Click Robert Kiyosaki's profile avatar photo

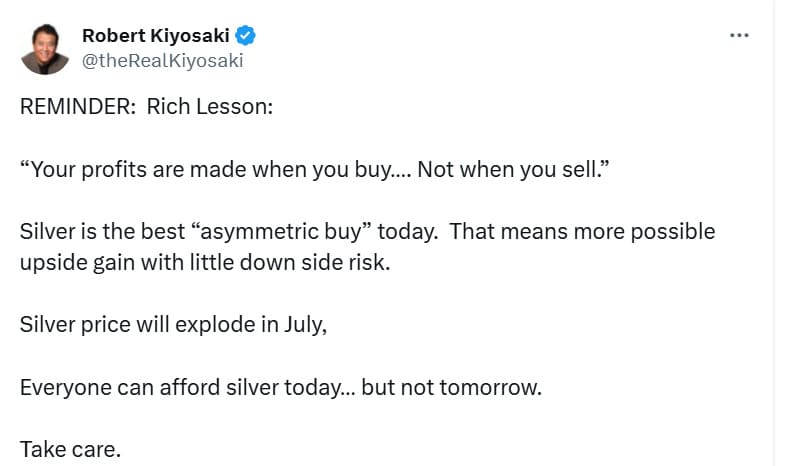pyautogui.click(x=45, y=48)
